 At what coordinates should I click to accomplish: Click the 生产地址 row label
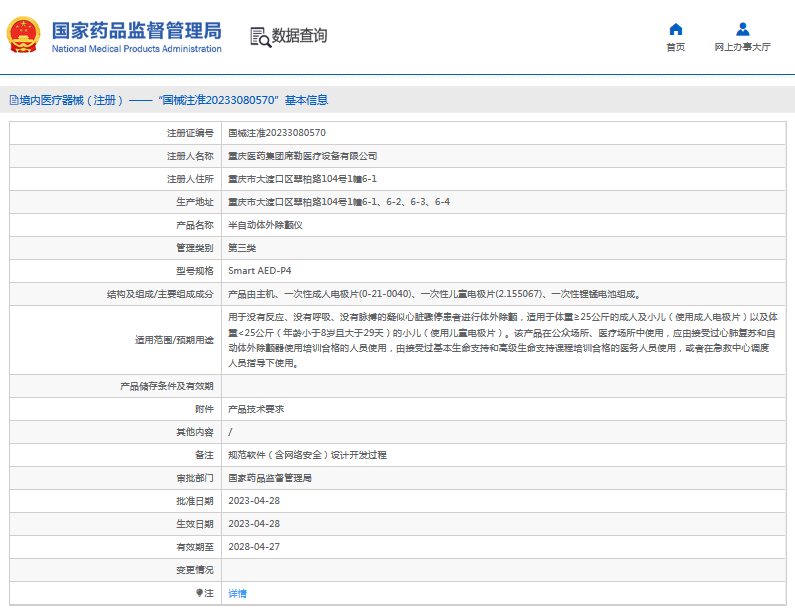tap(195, 202)
